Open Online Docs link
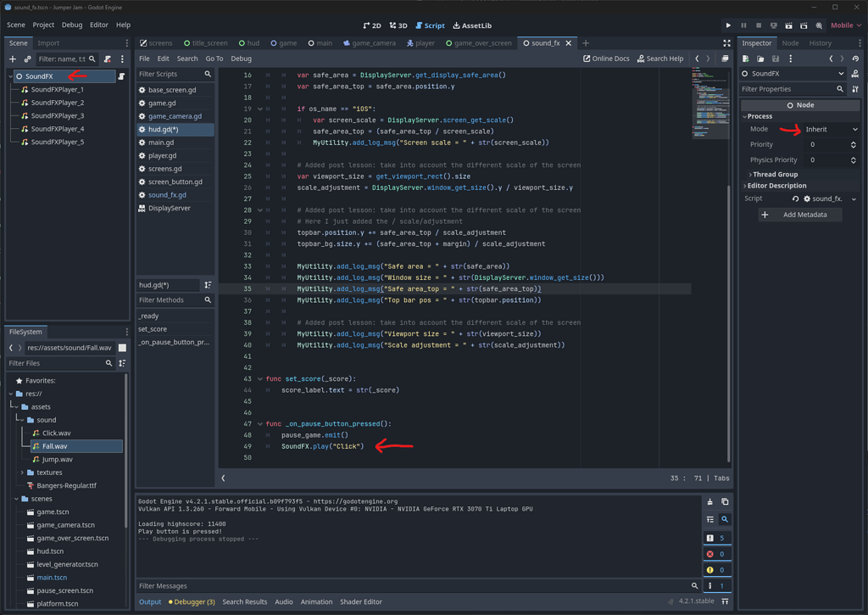 (606, 59)
